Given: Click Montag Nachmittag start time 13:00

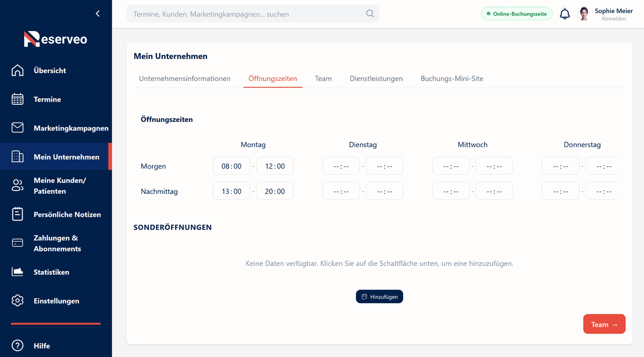Looking at the screenshot, I should coord(231,191).
